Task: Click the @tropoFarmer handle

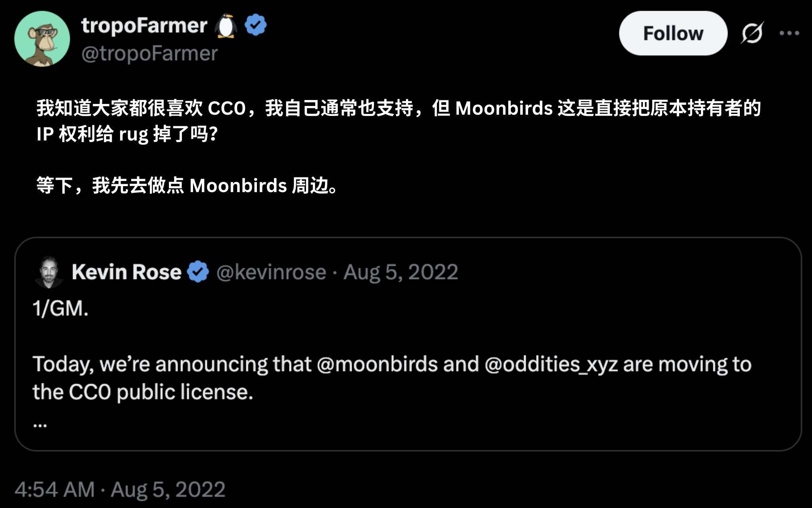Action: click(x=151, y=54)
